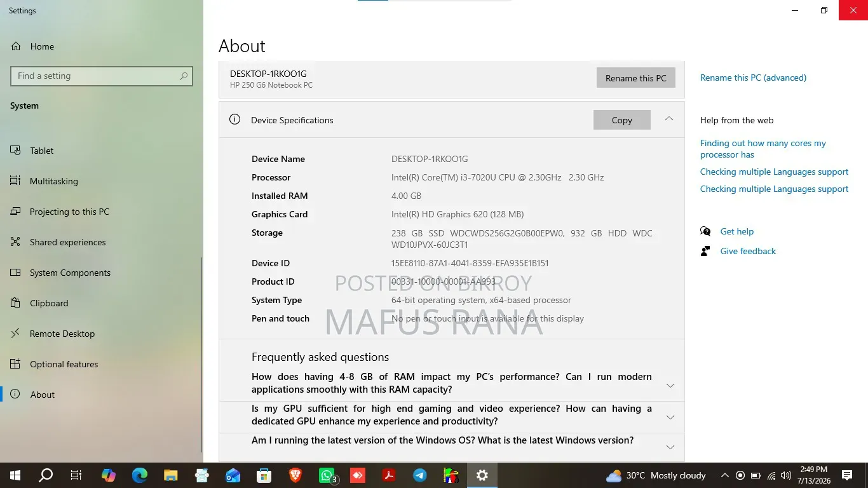Select Shared experiences in sidebar
Screen dimensions: 868x488
[68, 242]
